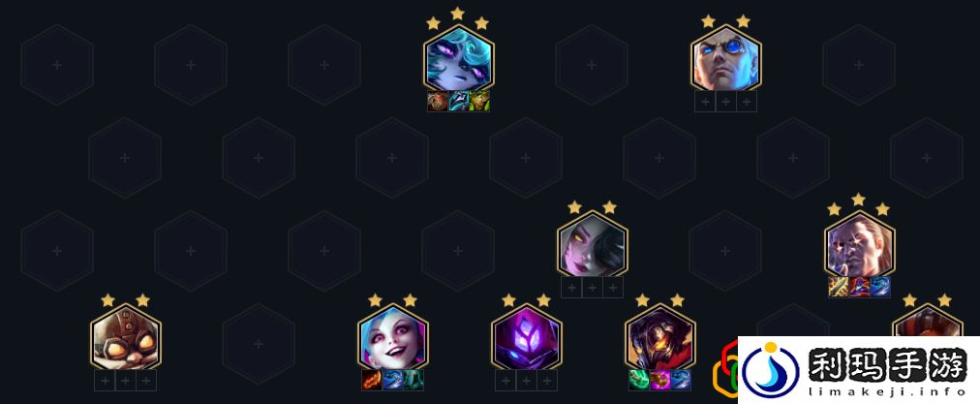Add item to goggles champion's last empty slot
The width and height of the screenshot is (980, 404).
click(146, 380)
